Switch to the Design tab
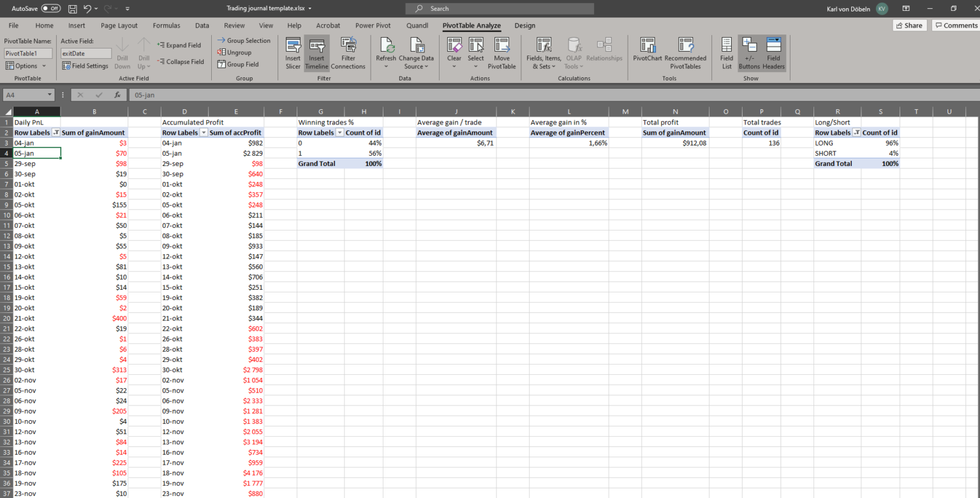Screen dimensions: 980x498 point(524,26)
